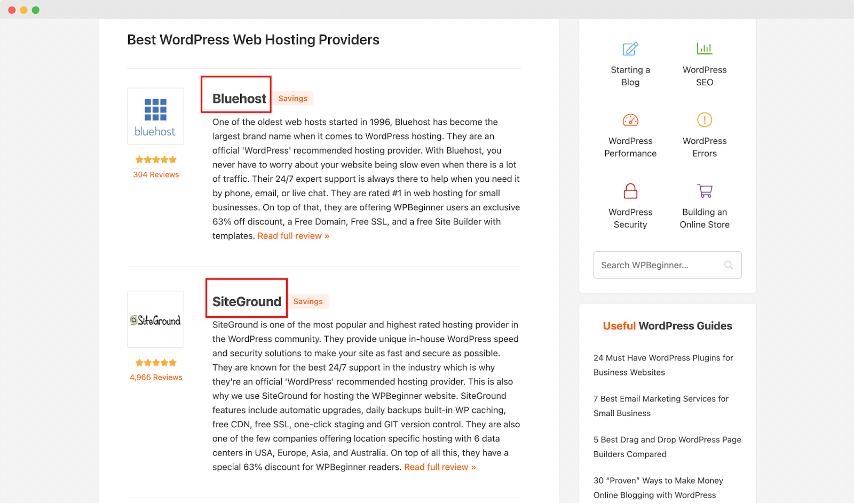Viewport: 854px width, 504px height.
Task: Click the Savings badge next to Bluehost
Action: pos(293,98)
